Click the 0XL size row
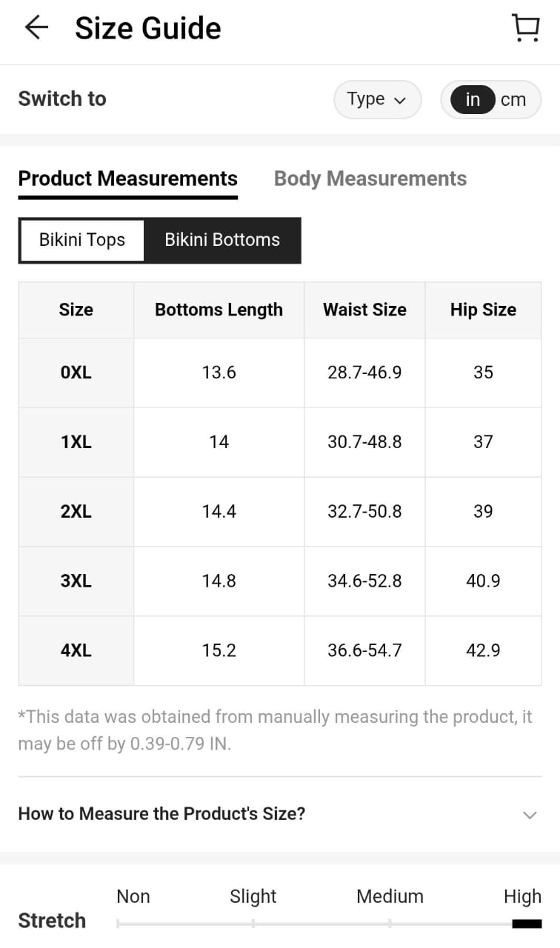Image resolution: width=560 pixels, height=948 pixels. coord(280,373)
